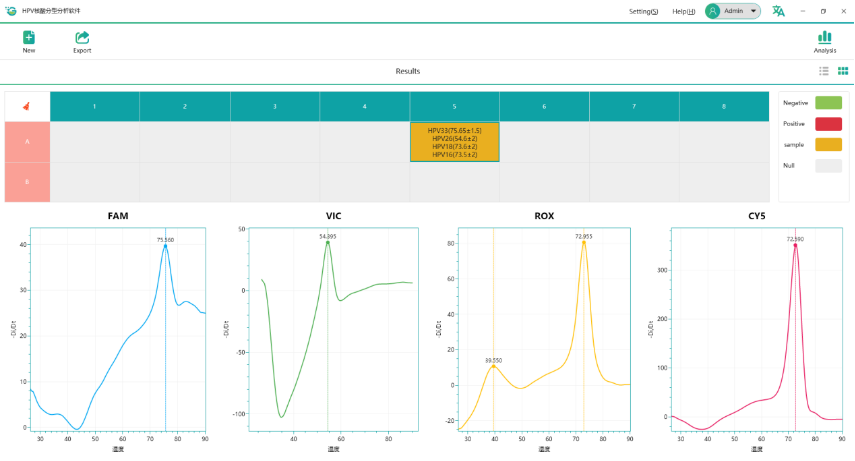Select the orange sample well A5

[454, 142]
